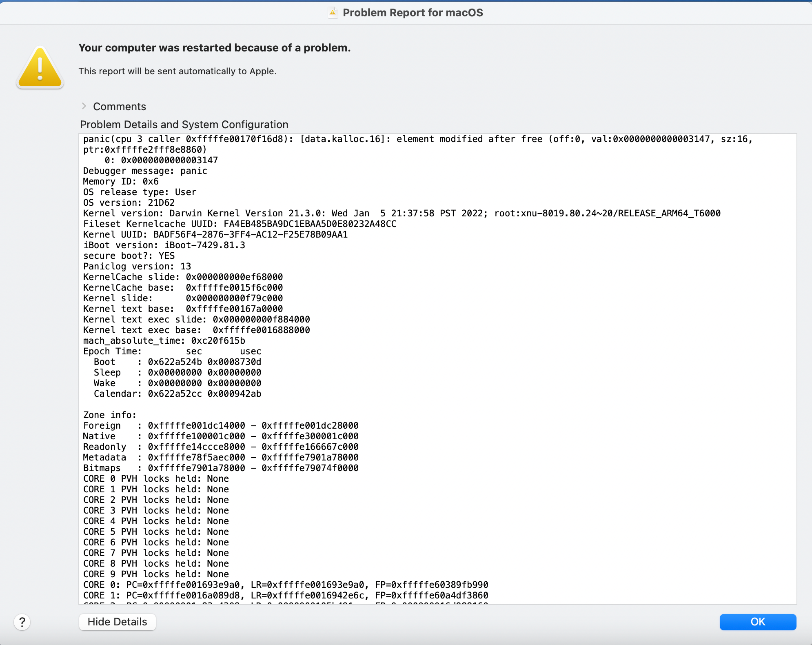Image resolution: width=812 pixels, height=645 pixels.
Task: Click the 'mach_absolute_time: 0xc20f615b' line
Action: [164, 341]
